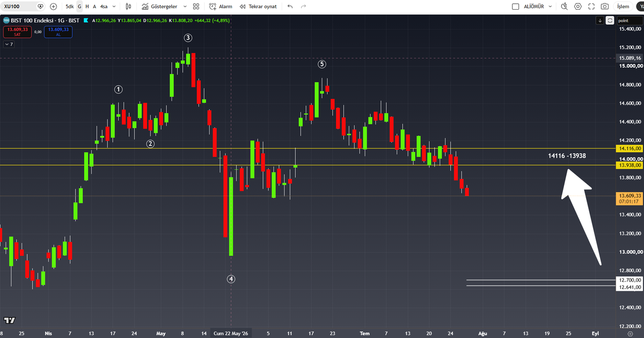Undo the last chart action
The image size is (644, 338).
click(x=290, y=6)
